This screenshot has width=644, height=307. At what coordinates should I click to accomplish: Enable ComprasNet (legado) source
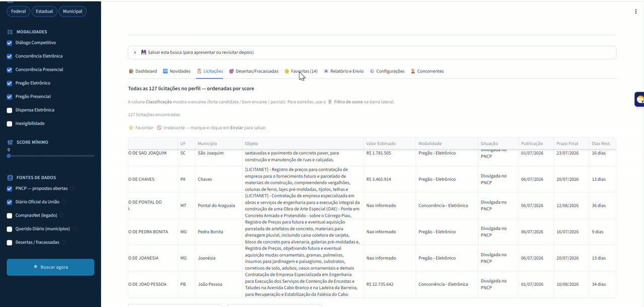pyautogui.click(x=10, y=216)
